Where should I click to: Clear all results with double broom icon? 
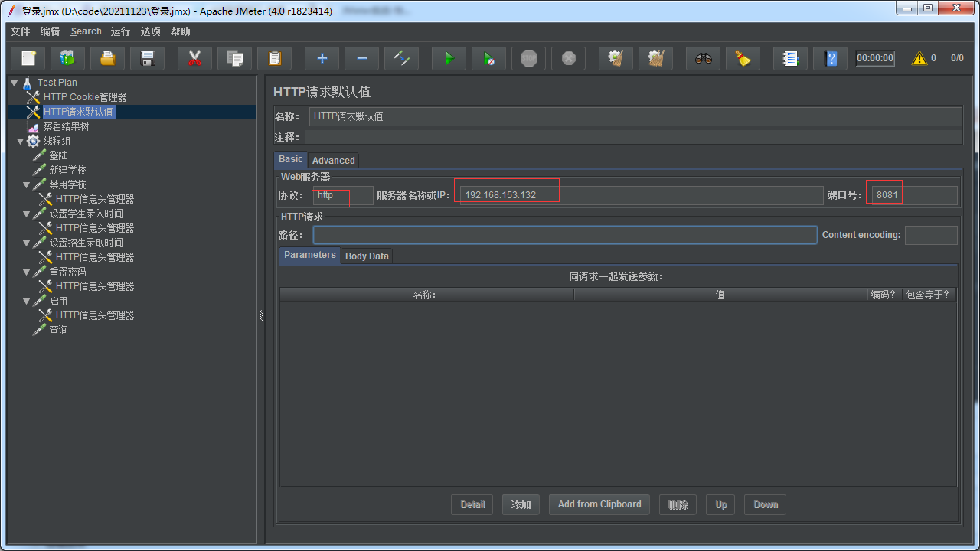(x=656, y=58)
